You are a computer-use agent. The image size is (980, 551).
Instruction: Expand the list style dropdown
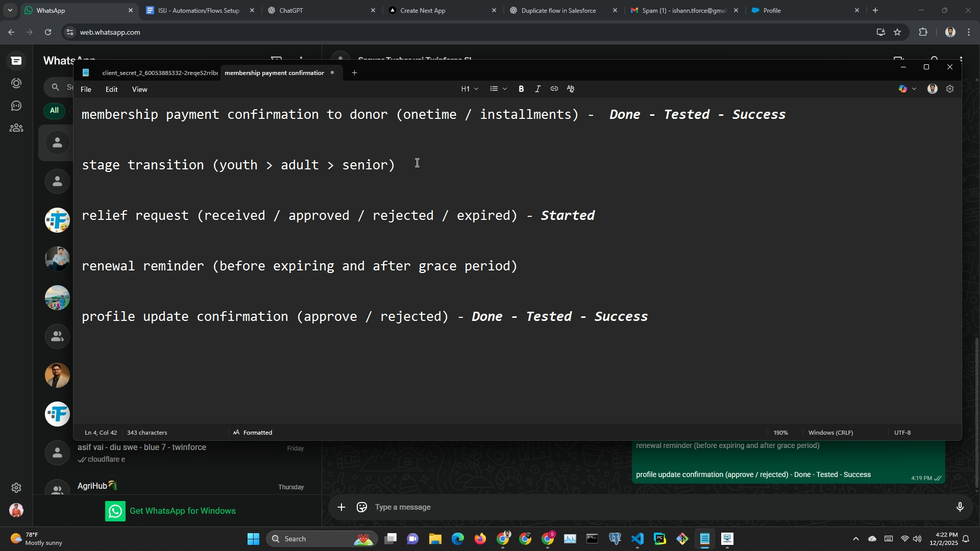pyautogui.click(x=498, y=89)
